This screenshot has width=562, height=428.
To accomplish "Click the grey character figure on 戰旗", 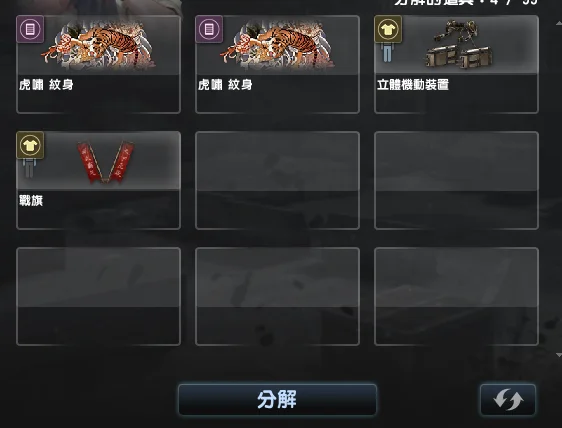I will click(29, 168).
